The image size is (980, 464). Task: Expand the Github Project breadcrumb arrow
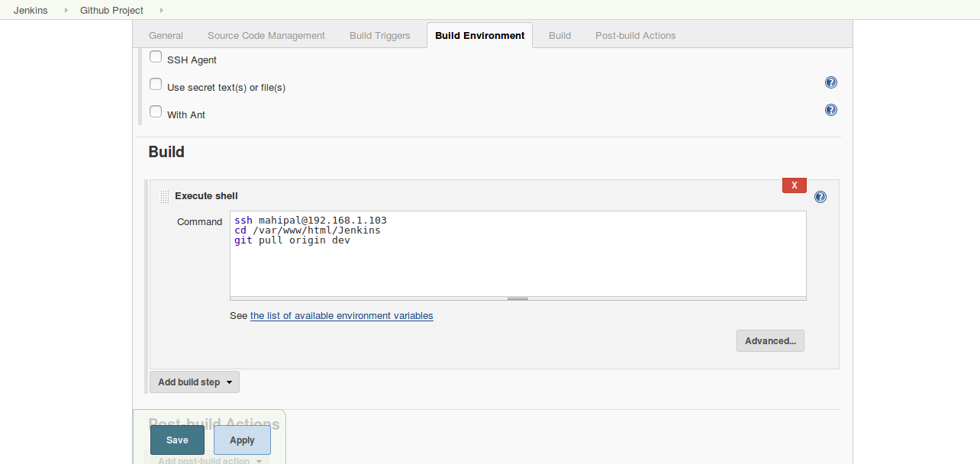click(161, 11)
